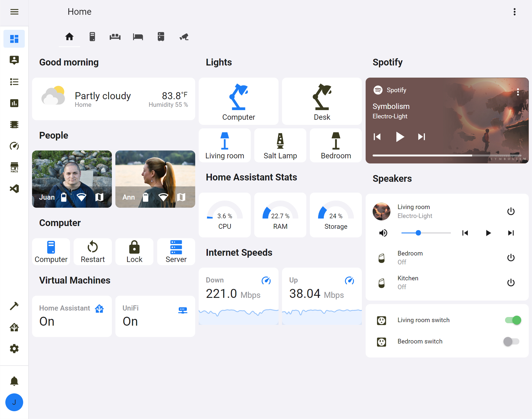The width and height of the screenshot is (532, 419).
Task: Open Studio Code Server in the sidebar
Action: (x=14, y=189)
